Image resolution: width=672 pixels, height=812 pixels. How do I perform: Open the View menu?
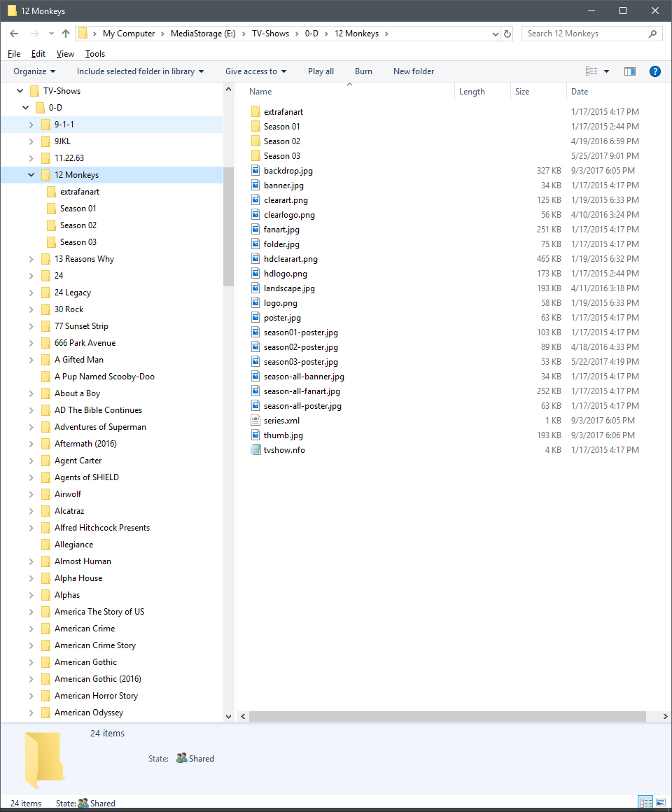65,54
